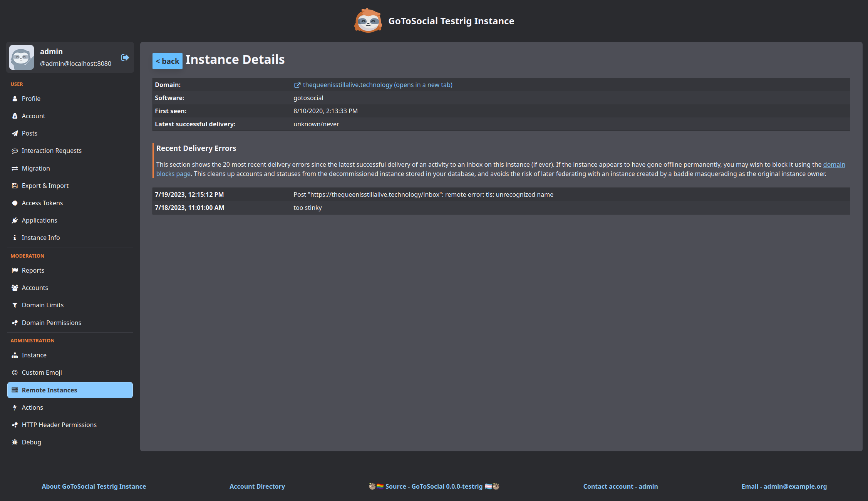This screenshot has width=868, height=501.
Task: Go to Export & Import page
Action: pyautogui.click(x=45, y=186)
